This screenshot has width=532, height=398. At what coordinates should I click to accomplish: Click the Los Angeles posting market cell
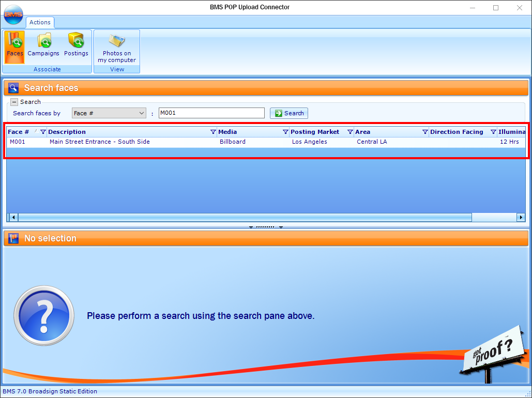pos(309,142)
